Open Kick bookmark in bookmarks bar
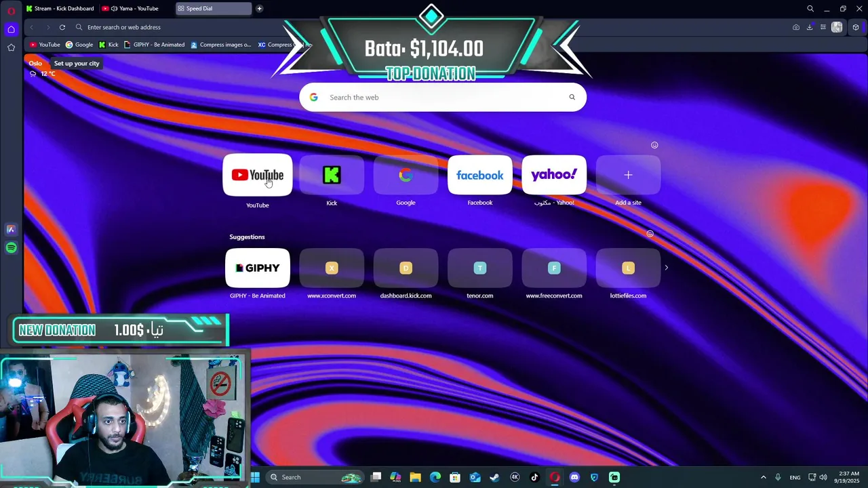Viewport: 868px width, 488px height. (108, 45)
